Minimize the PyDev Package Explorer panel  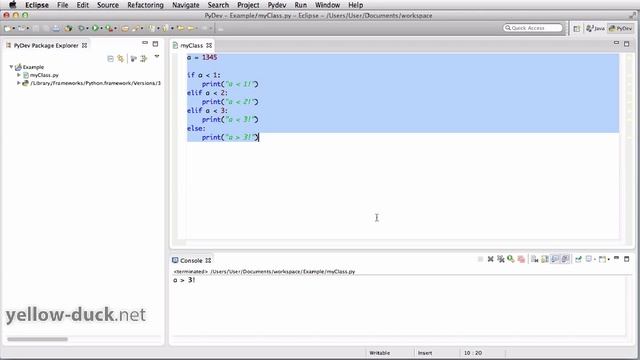point(145,43)
